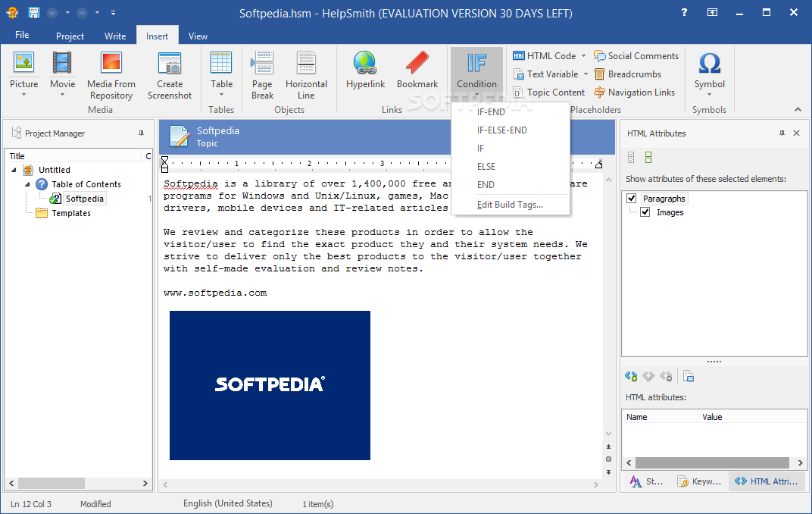This screenshot has height=514, width=812.
Task: Click the Softpedia logo image in editor
Action: click(x=270, y=385)
